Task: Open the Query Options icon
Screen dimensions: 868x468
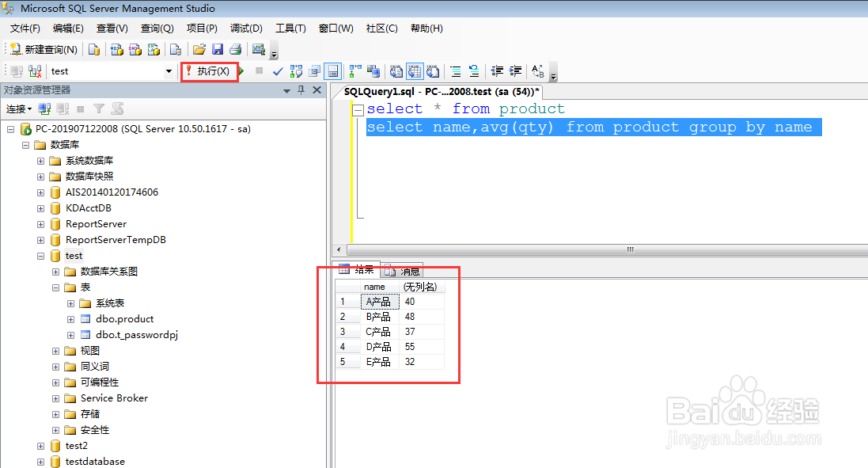Action: [314, 71]
